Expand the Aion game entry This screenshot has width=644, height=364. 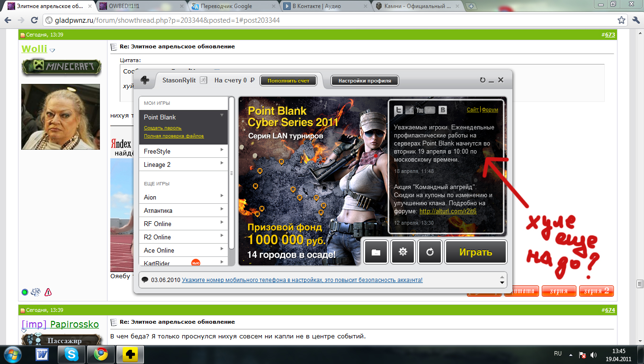pyautogui.click(x=222, y=196)
